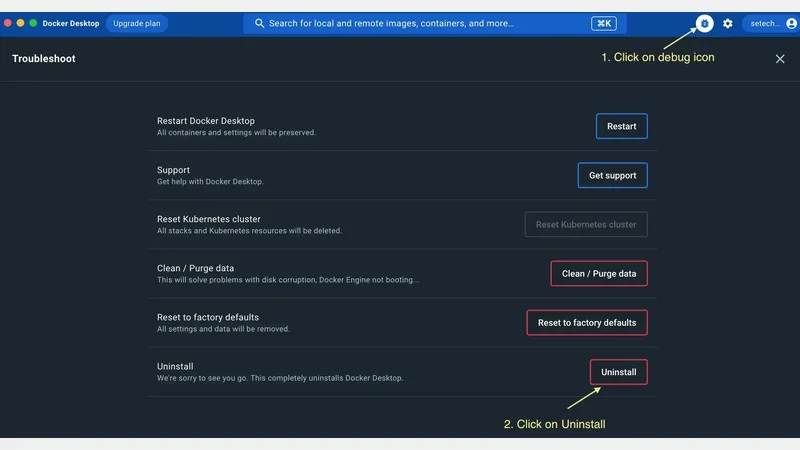Click the Upgrade plan button
This screenshot has height=450, width=800.
[137, 23]
